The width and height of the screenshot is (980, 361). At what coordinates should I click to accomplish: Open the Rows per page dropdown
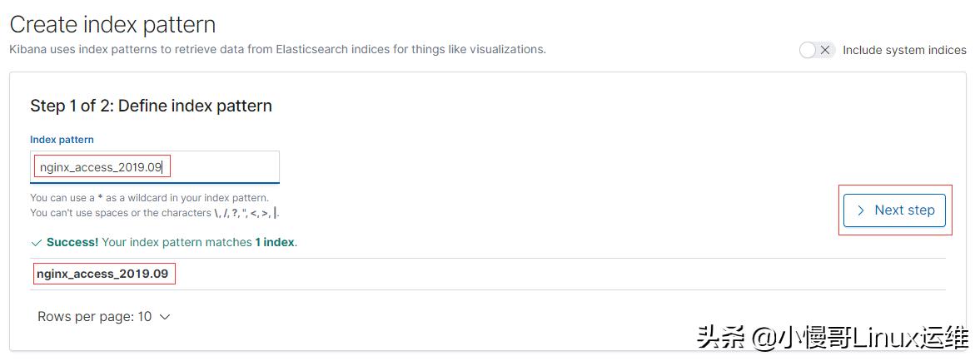pos(103,317)
